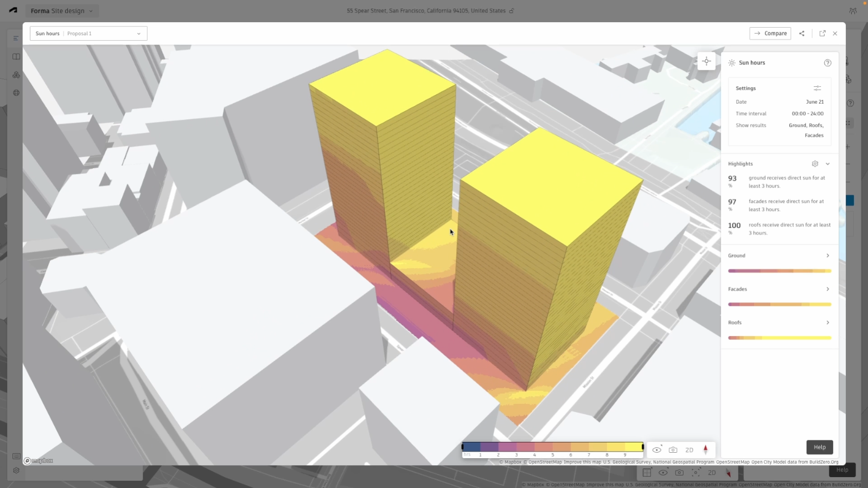
Task: Open the stacked cubes icon in sidebar
Action: pos(16,75)
